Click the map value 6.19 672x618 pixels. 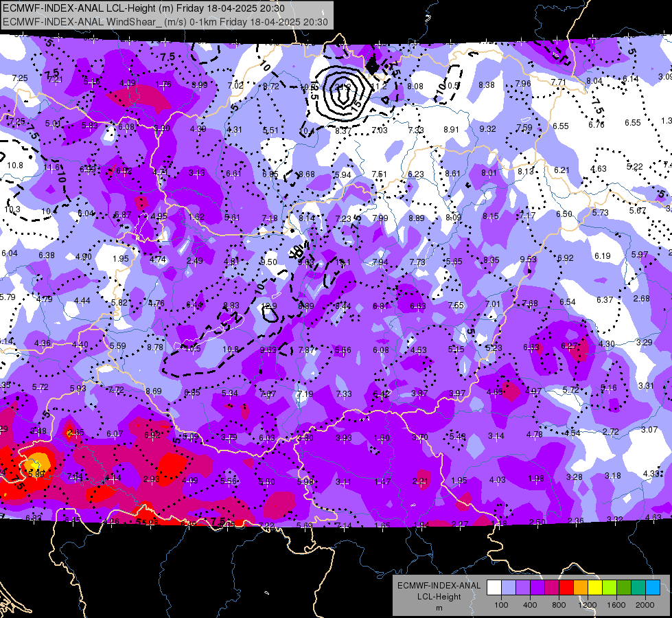click(602, 255)
